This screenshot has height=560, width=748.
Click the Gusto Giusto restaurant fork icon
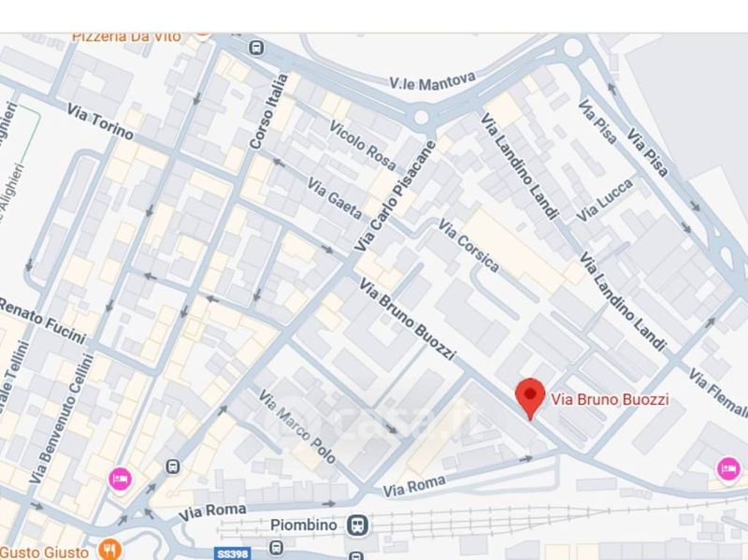pos(110,551)
